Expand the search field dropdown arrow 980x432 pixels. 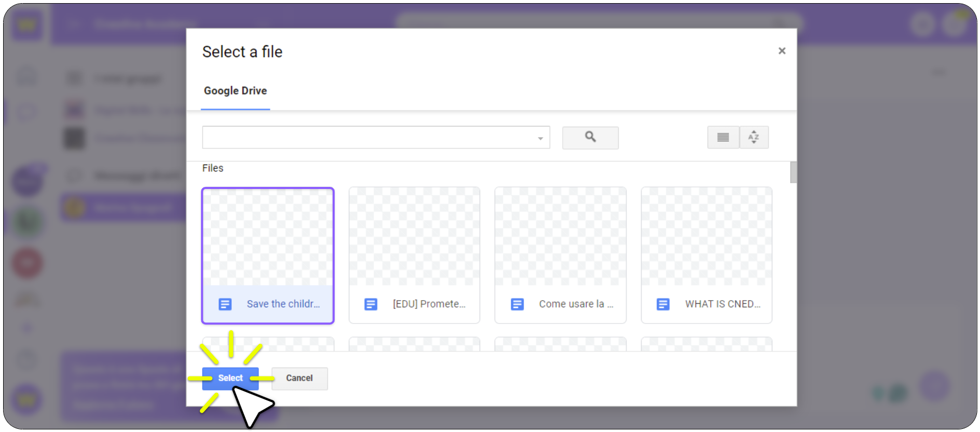(x=540, y=138)
